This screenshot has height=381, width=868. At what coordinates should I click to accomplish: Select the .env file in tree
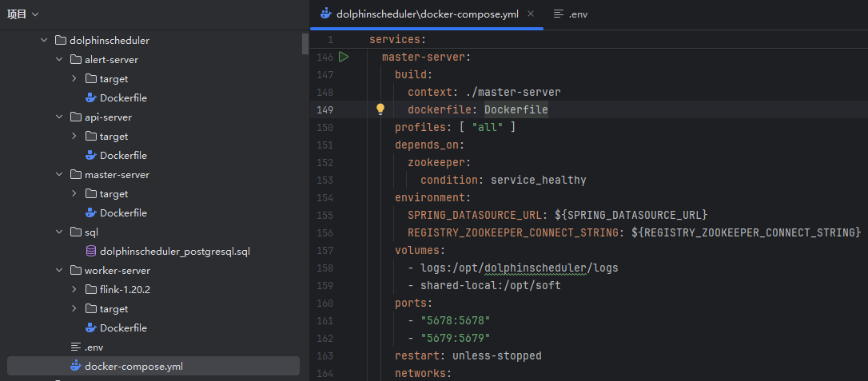pos(94,347)
